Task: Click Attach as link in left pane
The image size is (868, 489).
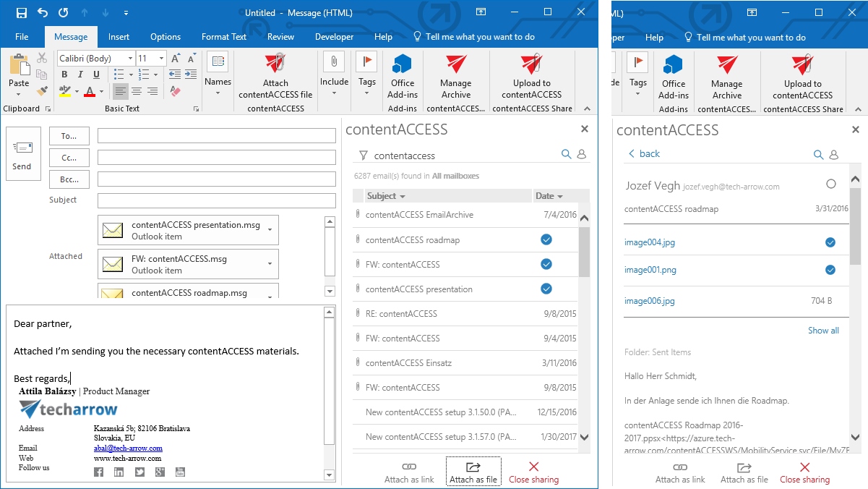Action: [409, 472]
